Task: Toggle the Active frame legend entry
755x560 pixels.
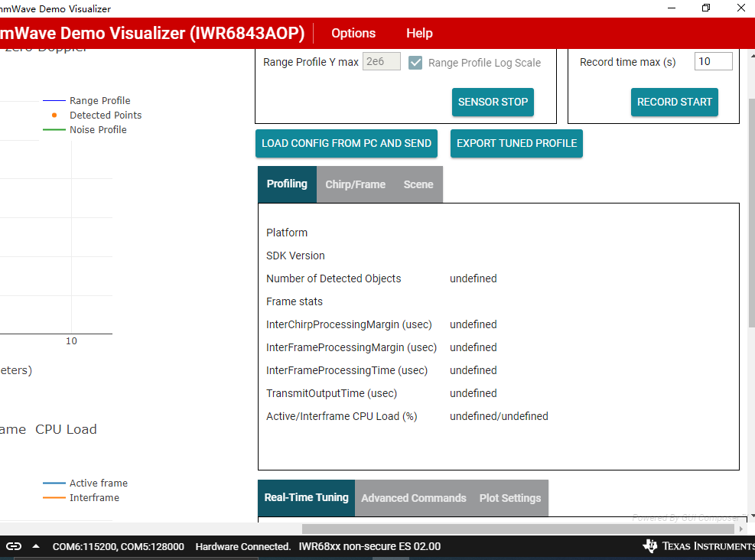Action: (85, 483)
